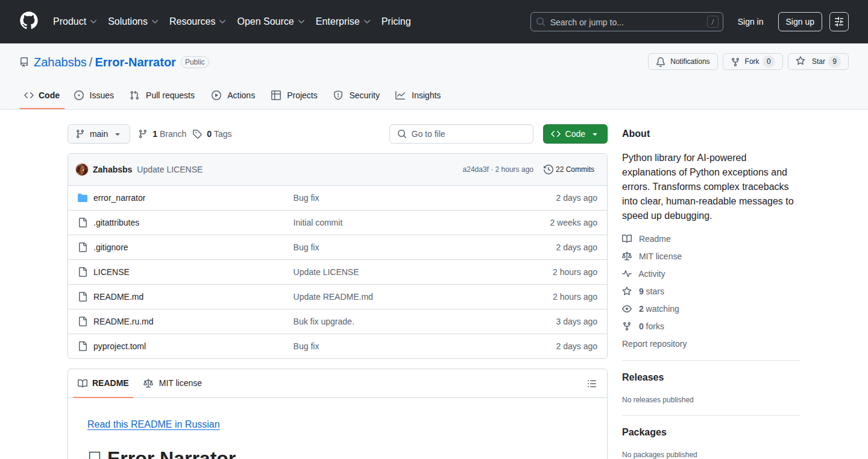
Task: Click the book icon beside Readme in About
Action: click(627, 239)
